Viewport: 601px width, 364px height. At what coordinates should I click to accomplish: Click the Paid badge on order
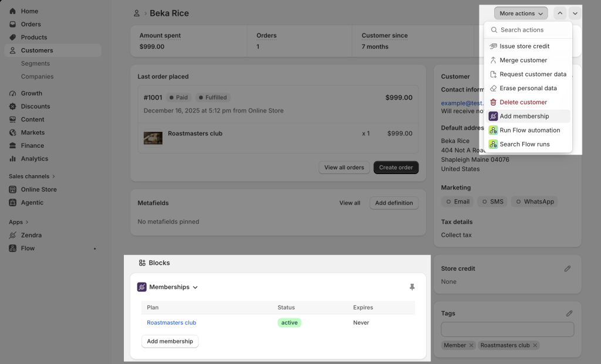tap(178, 97)
